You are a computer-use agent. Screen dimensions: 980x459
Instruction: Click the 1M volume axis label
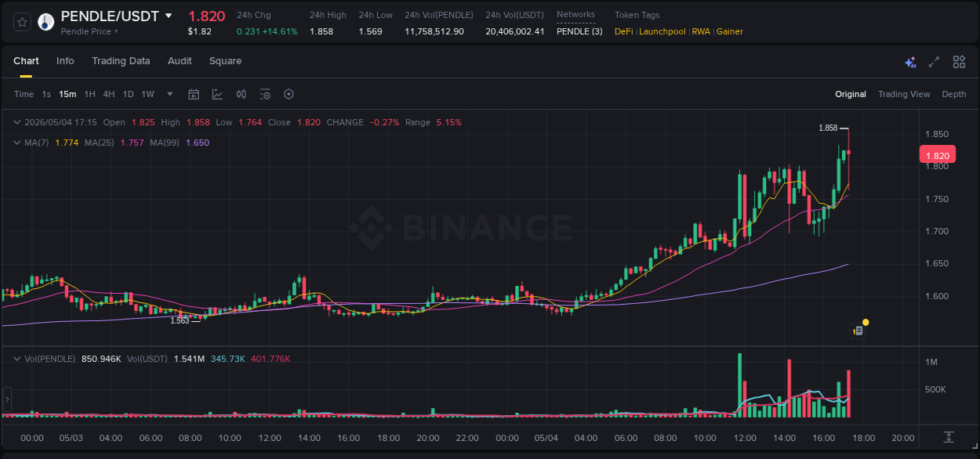pyautogui.click(x=931, y=362)
